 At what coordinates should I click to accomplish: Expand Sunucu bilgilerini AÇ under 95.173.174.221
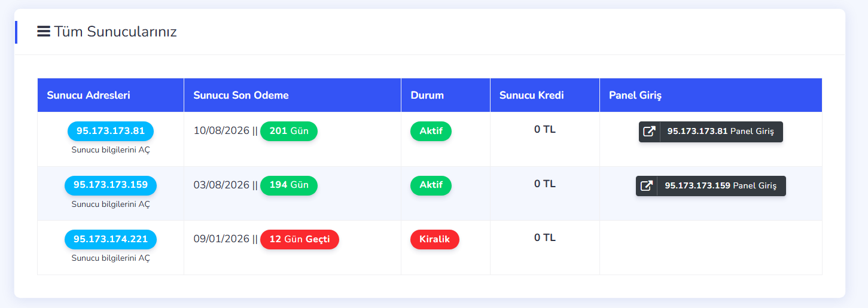tap(111, 258)
